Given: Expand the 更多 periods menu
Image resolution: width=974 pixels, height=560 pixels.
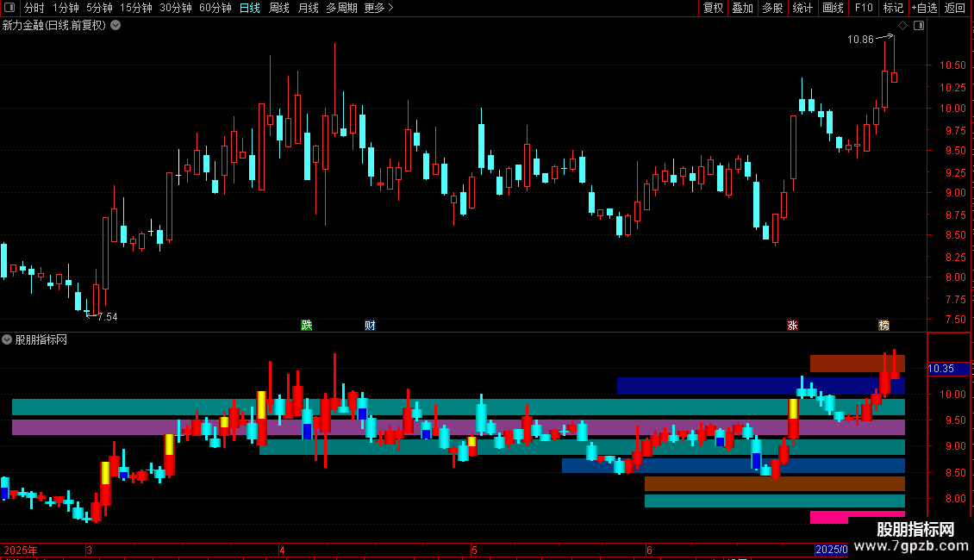Looking at the screenshot, I should (x=379, y=8).
